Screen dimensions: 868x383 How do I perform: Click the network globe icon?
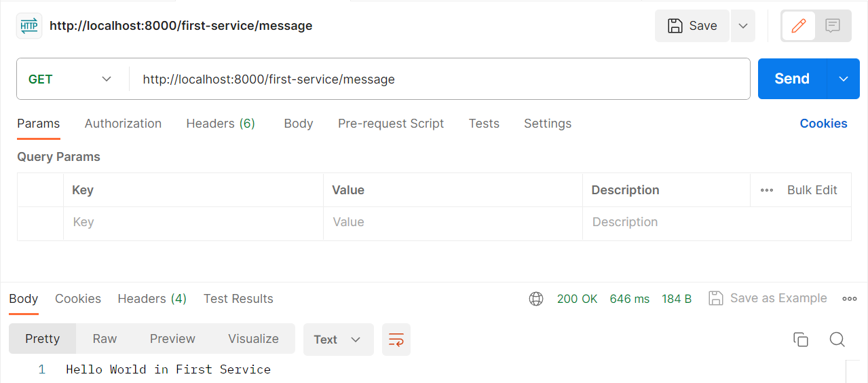click(x=536, y=299)
